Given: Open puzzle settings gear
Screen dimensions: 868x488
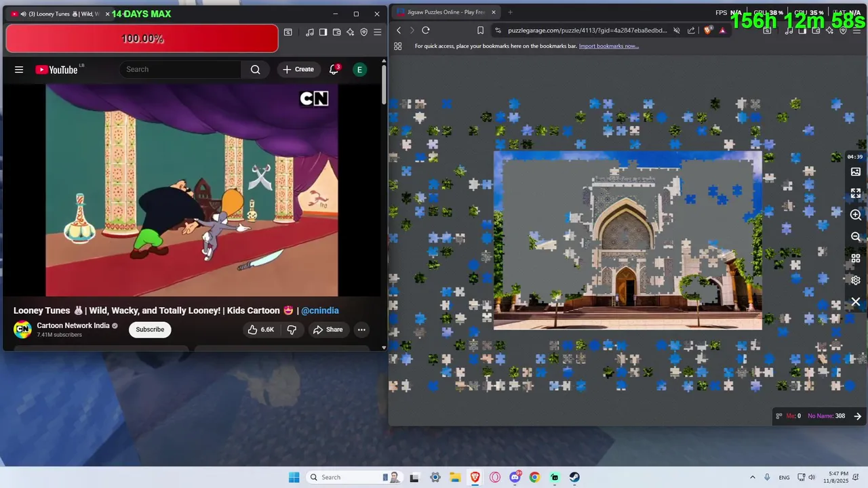Looking at the screenshot, I should coord(856,280).
